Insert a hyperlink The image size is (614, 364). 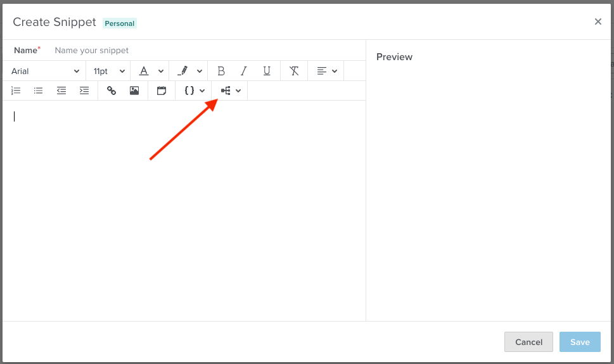click(112, 91)
